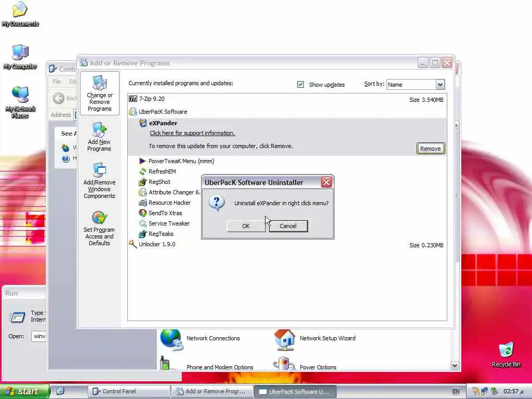Close the UberPack Software Uninstaller dialog
Screen dimensions: 532x399
coord(326,182)
